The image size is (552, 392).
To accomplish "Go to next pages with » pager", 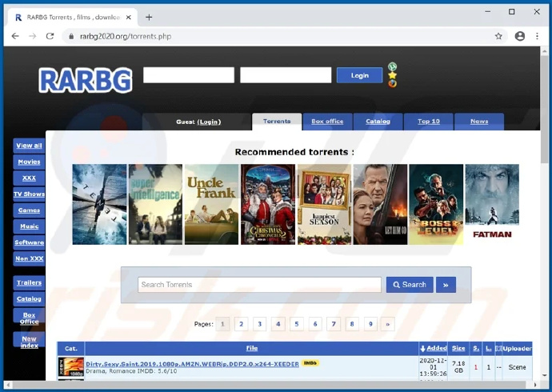I will [388, 324].
